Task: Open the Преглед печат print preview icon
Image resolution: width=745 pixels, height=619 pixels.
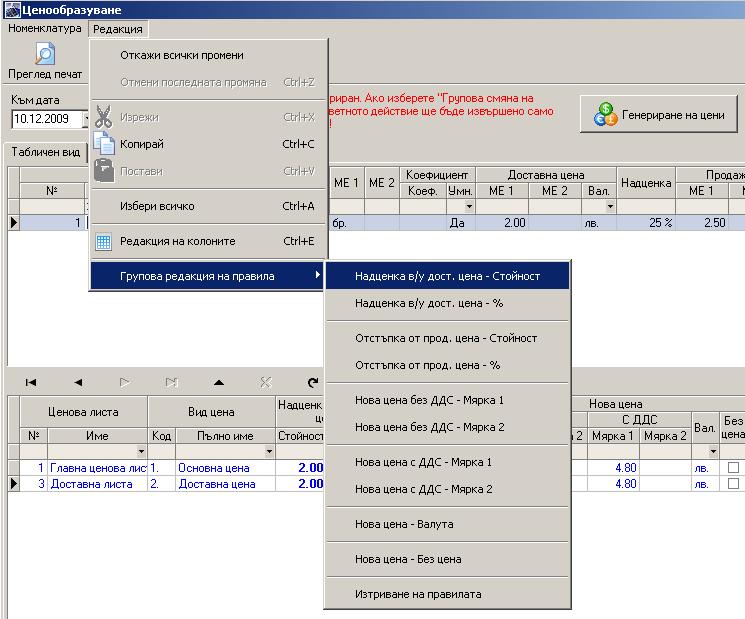Action: pyautogui.click(x=45, y=53)
